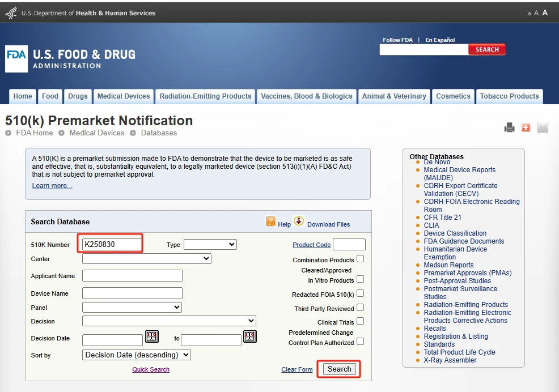This screenshot has width=559, height=392.
Task: Click the FDA Home breadcrumb
Action: (34, 133)
